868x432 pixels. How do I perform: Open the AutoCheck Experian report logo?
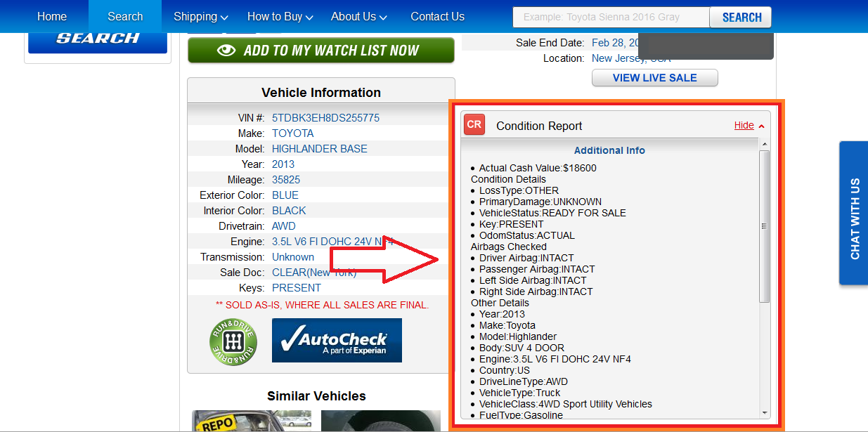click(x=337, y=340)
